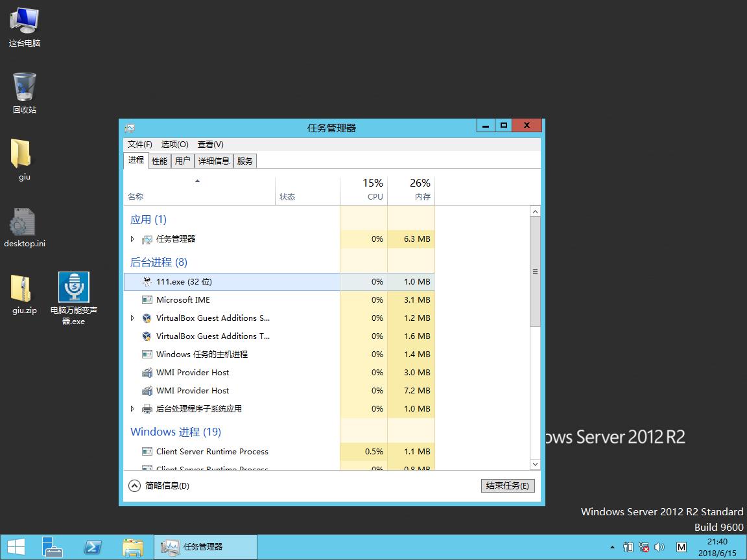Screen dimensions: 747x560
Task: Click the Microsoft IME row text
Action: click(x=183, y=300)
